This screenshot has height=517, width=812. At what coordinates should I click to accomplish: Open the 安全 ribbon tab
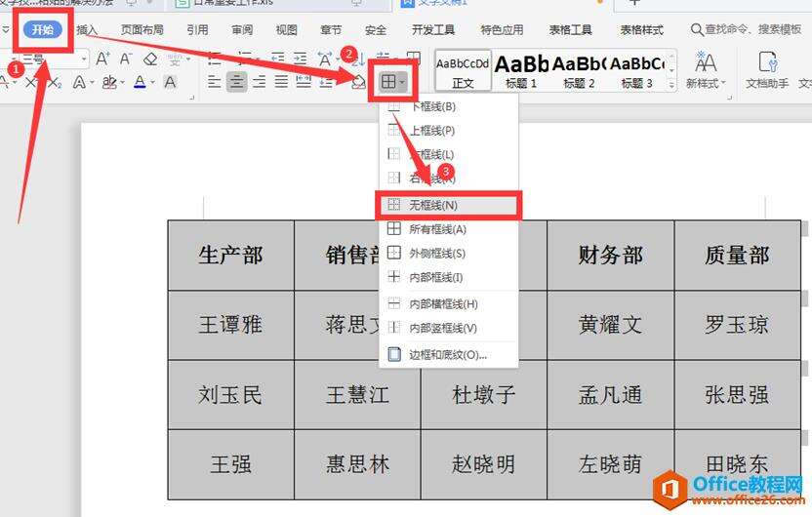(x=376, y=30)
